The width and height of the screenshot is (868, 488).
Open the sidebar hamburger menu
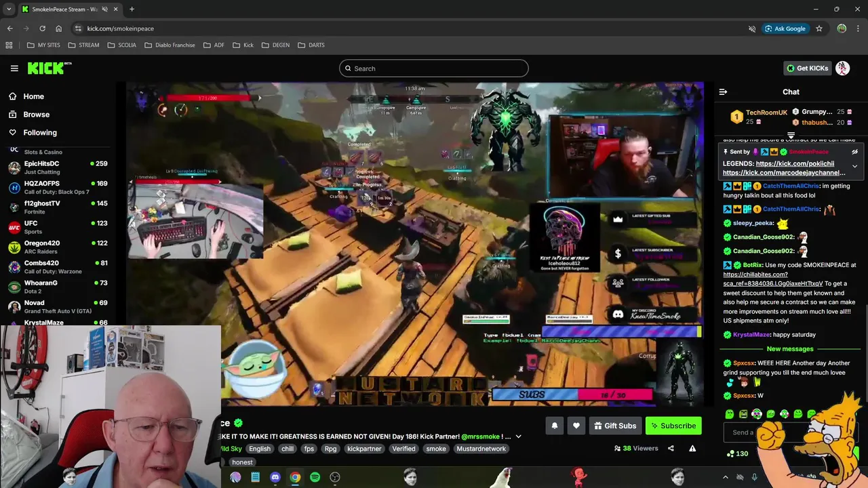click(x=14, y=68)
